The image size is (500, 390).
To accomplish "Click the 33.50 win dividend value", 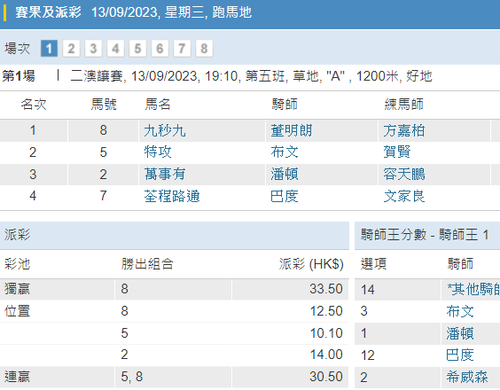I will 326,289.
